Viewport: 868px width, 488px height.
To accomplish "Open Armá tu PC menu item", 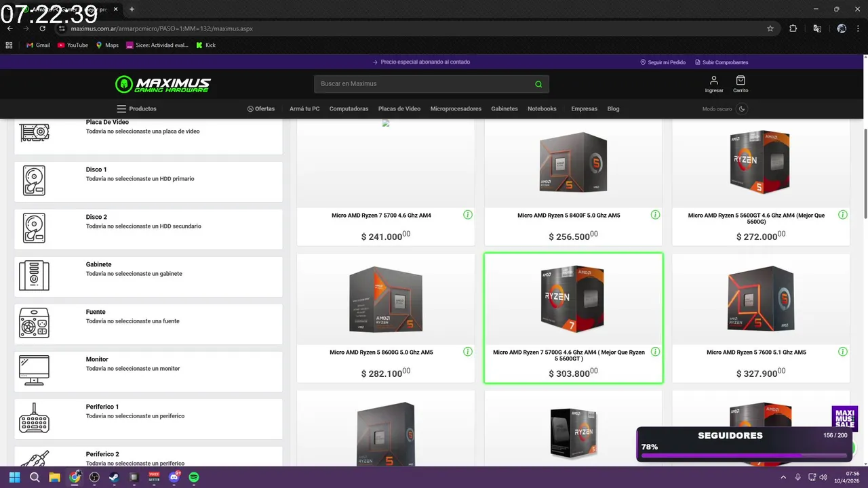I will click(304, 108).
